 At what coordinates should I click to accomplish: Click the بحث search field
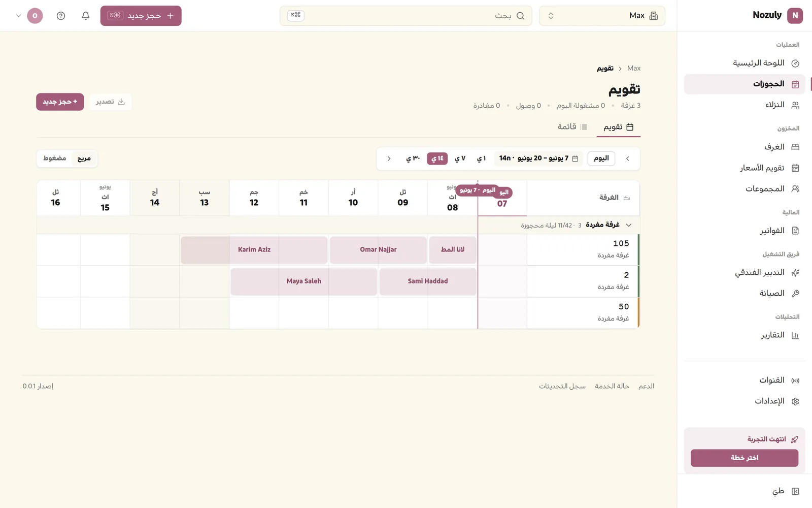point(406,16)
